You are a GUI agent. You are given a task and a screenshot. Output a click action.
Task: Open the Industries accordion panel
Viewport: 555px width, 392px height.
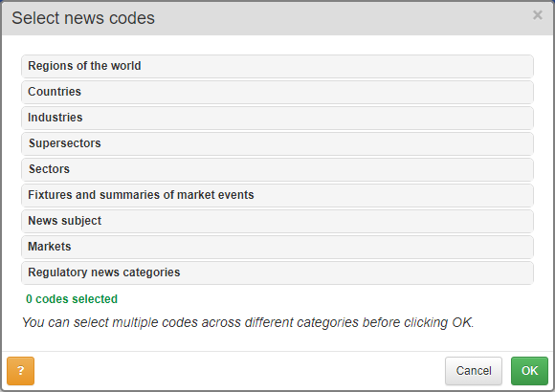point(277,118)
